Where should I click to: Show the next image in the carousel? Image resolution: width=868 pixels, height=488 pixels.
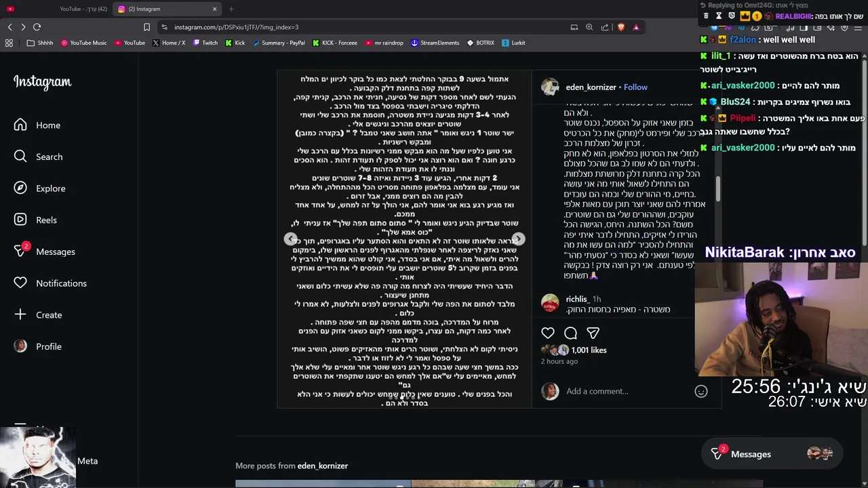coord(518,239)
